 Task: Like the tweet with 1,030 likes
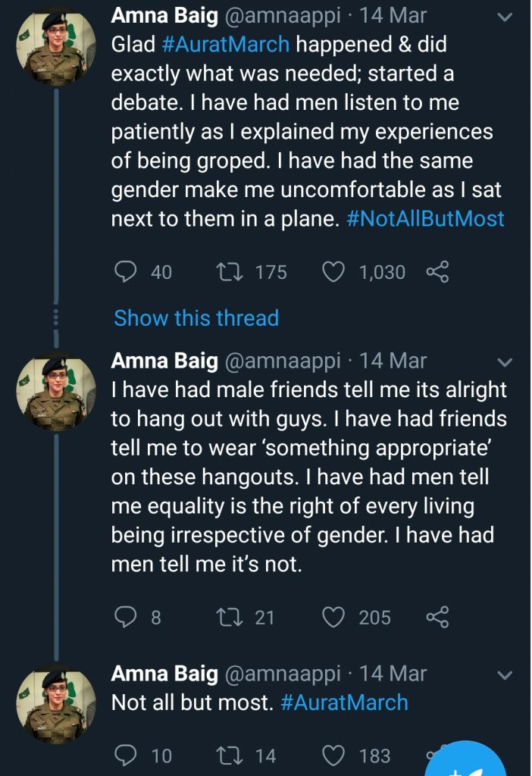pos(333,271)
